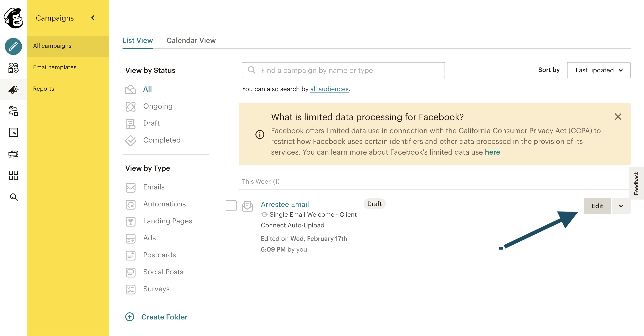644x336 pixels.
Task: Click the campaign search input field
Action: [x=343, y=70]
